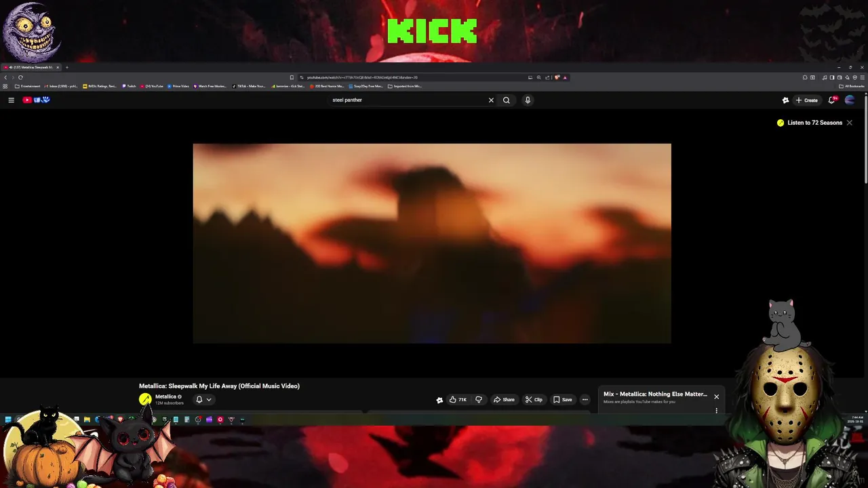Open the Metallica channel name link

[165, 396]
